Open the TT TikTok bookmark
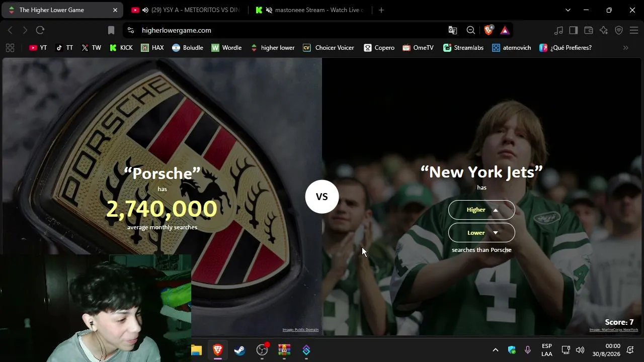 click(64, 48)
